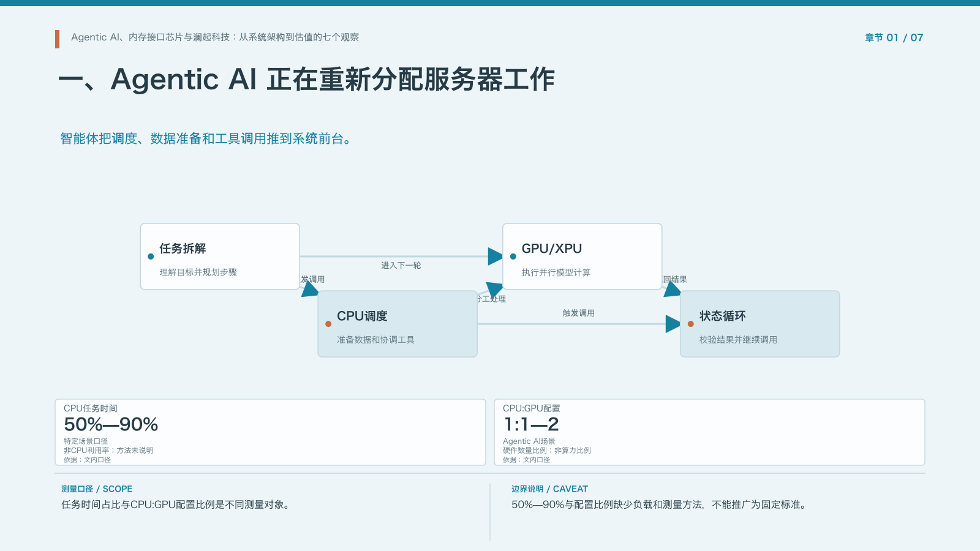
Task: Click the note "非CPU利用率；方法未说明"
Action: [x=108, y=450]
